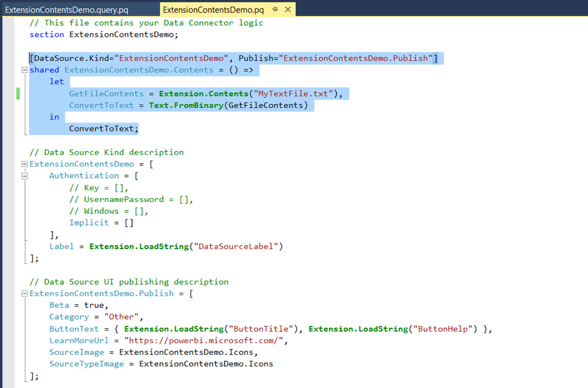Collapse the shared ExtensionContentsDemo.Contents block
Viewport: 588px width, 388px height.
24,70
